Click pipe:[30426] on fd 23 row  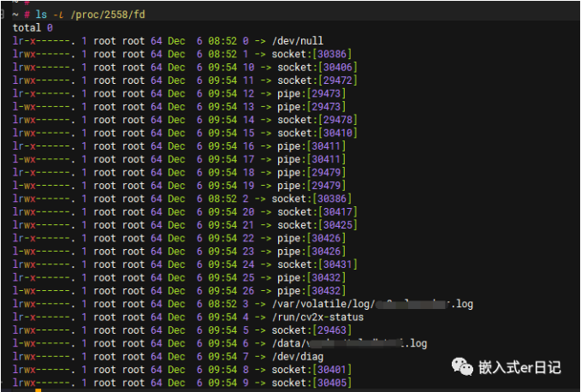coord(311,252)
